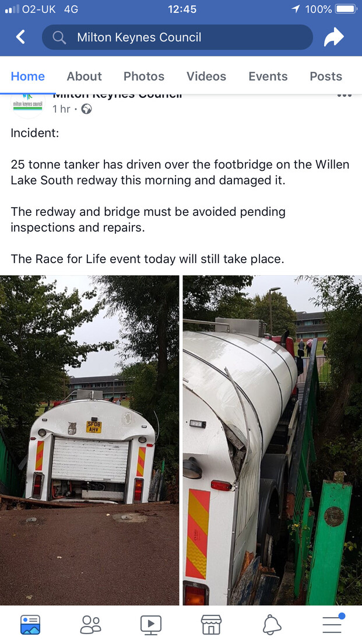Open the Friends icon in bottom bar

tap(90, 625)
